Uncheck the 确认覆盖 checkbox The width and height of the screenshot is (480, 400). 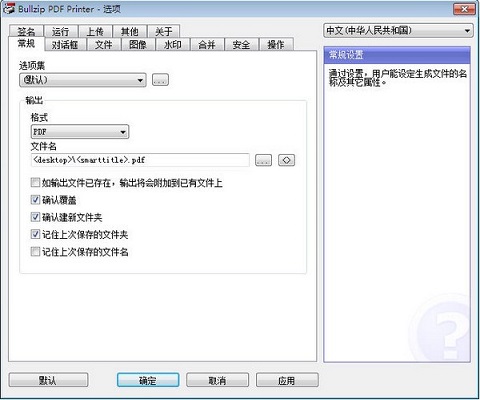point(35,200)
